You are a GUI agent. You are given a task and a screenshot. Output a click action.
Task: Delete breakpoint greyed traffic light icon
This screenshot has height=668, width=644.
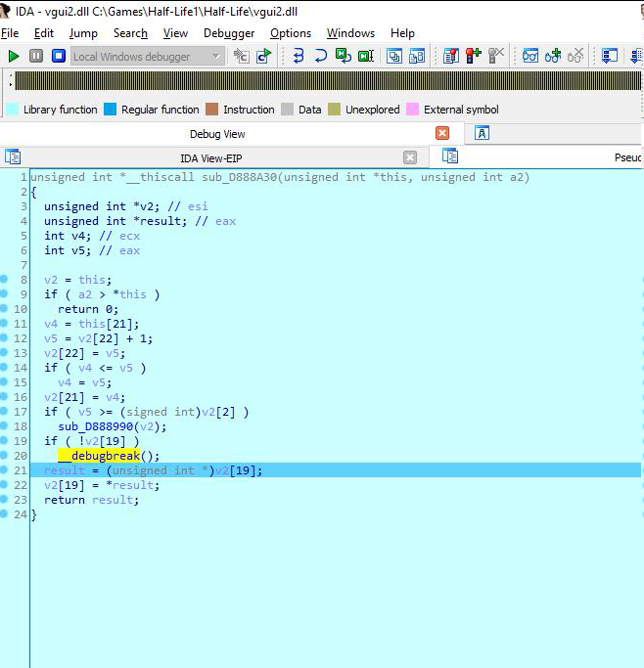(495, 56)
